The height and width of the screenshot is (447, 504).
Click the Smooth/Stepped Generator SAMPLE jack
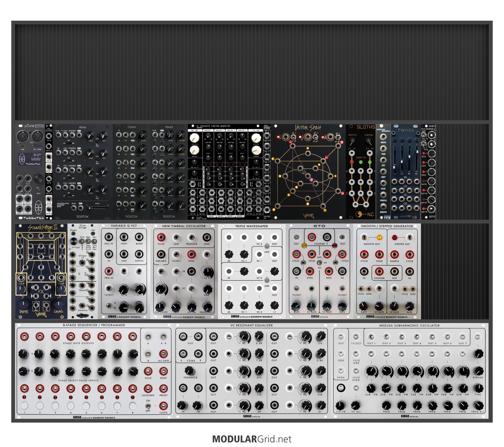click(395, 254)
